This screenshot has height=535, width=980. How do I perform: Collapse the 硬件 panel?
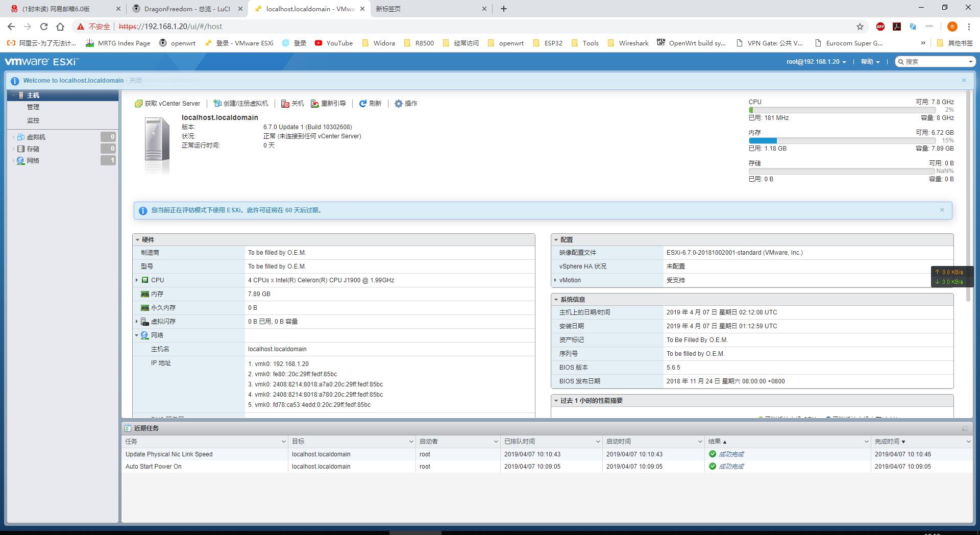tap(138, 240)
